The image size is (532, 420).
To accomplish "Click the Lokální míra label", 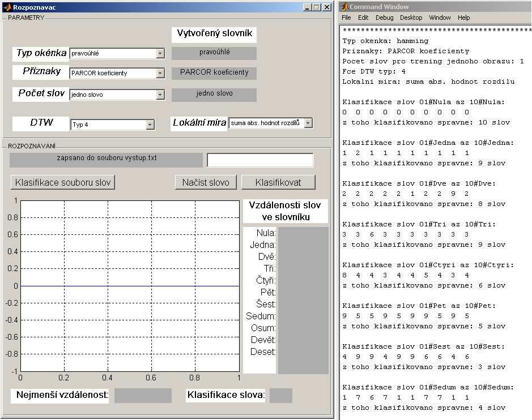I will coord(199,123).
